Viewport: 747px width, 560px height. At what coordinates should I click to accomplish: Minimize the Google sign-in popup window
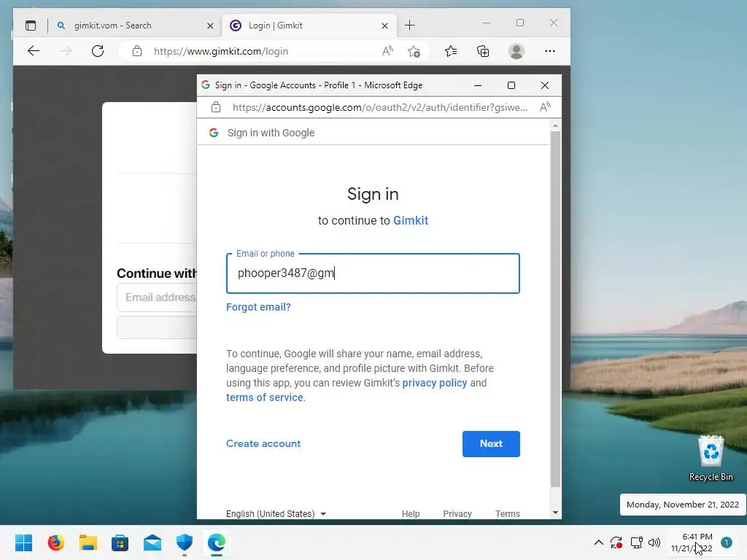[478, 85]
